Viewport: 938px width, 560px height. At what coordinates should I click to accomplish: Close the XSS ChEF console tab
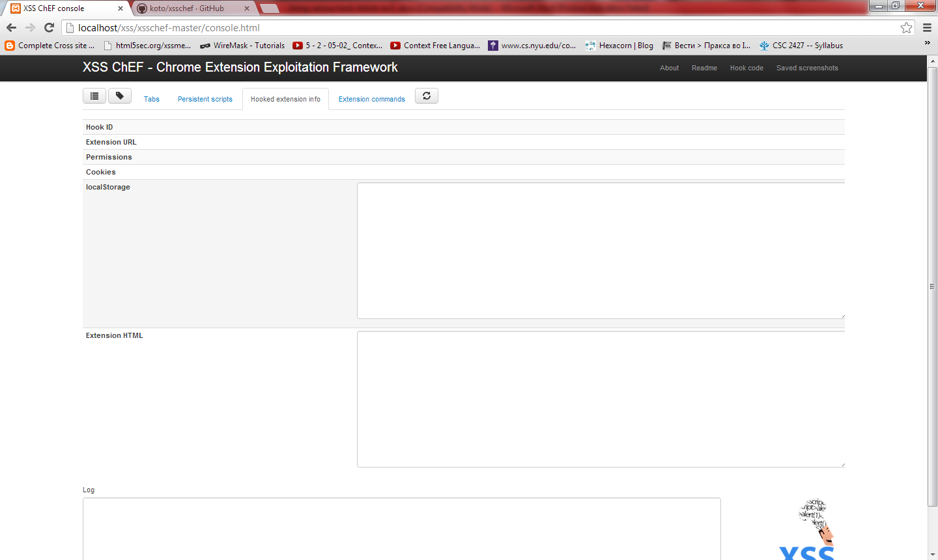[121, 8]
